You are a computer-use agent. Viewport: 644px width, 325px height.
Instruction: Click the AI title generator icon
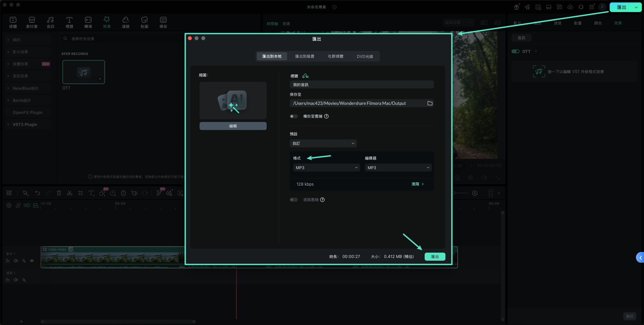(x=305, y=76)
